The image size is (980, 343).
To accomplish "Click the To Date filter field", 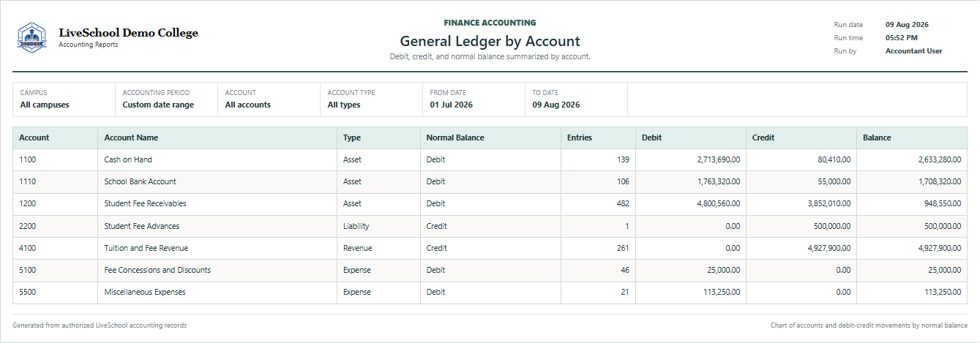I will pos(576,99).
